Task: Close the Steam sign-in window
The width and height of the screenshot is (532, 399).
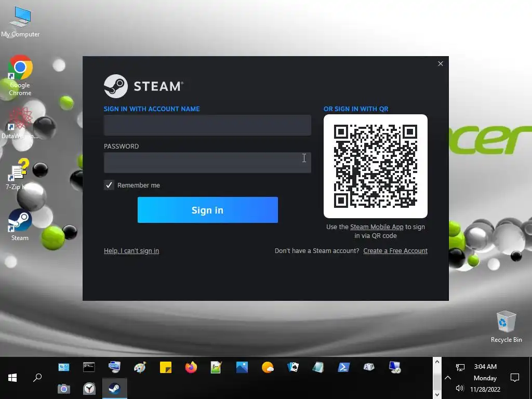Action: (x=441, y=64)
